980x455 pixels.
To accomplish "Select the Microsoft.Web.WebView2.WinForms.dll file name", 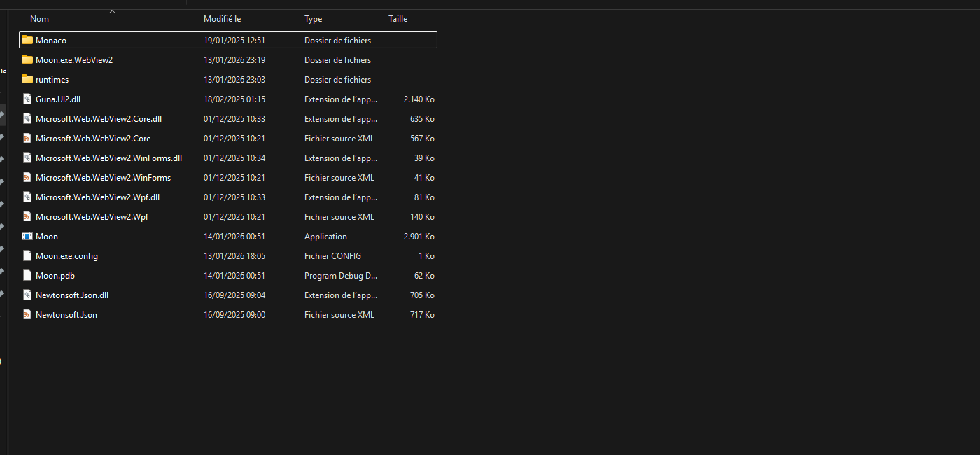I will pos(108,157).
